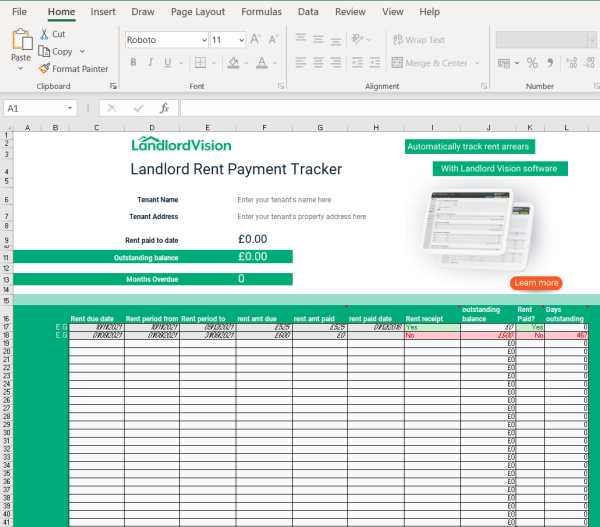Activate the Format Painter brush
Screen dimensions: 600x527
pos(44,69)
